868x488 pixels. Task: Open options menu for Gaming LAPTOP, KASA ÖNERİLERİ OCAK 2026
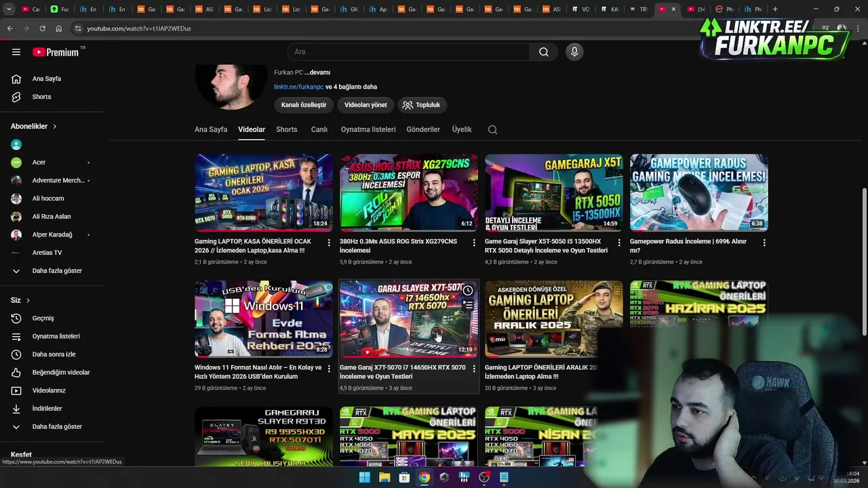click(329, 243)
